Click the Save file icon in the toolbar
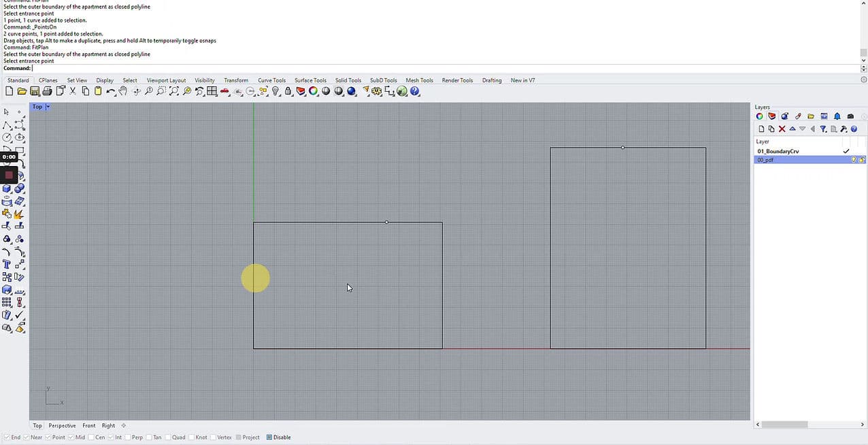 click(x=35, y=91)
